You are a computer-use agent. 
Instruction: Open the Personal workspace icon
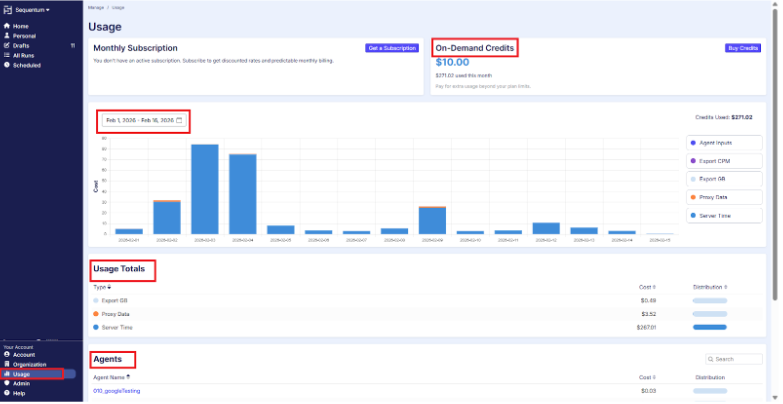(x=7, y=36)
